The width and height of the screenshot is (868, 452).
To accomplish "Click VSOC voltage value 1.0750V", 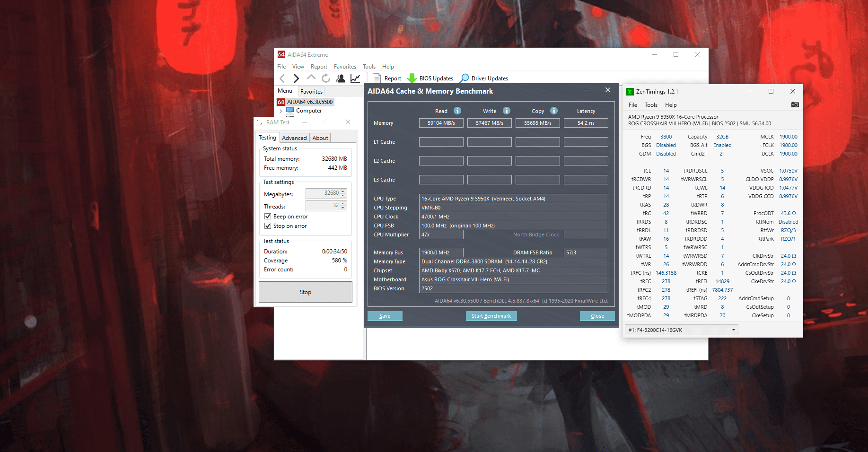I will 789,171.
